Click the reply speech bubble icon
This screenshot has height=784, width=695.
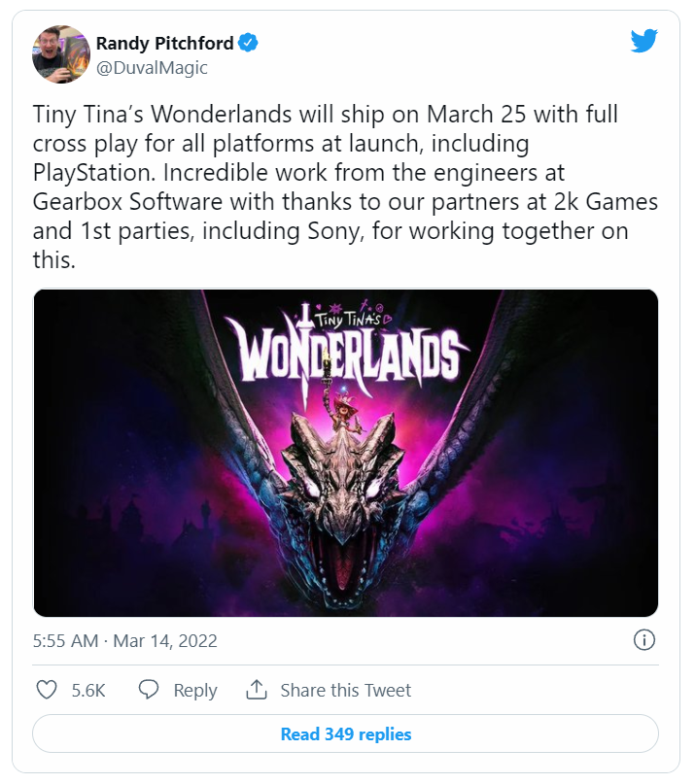[149, 690]
